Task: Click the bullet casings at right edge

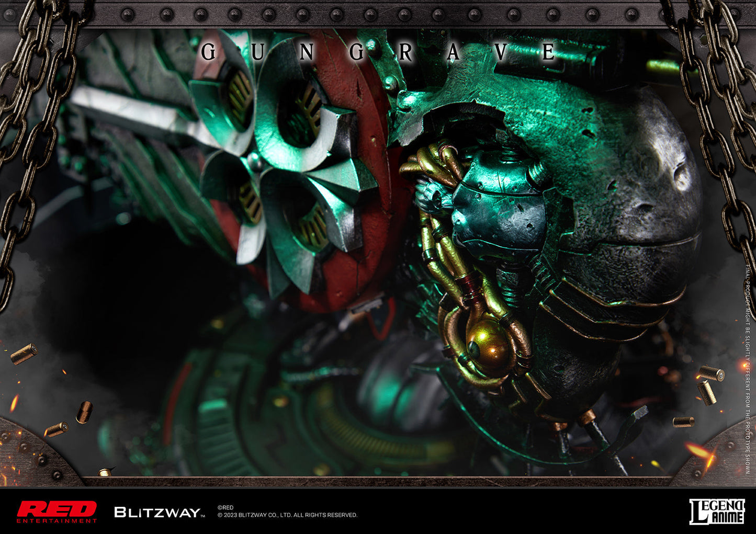Action: point(709,384)
